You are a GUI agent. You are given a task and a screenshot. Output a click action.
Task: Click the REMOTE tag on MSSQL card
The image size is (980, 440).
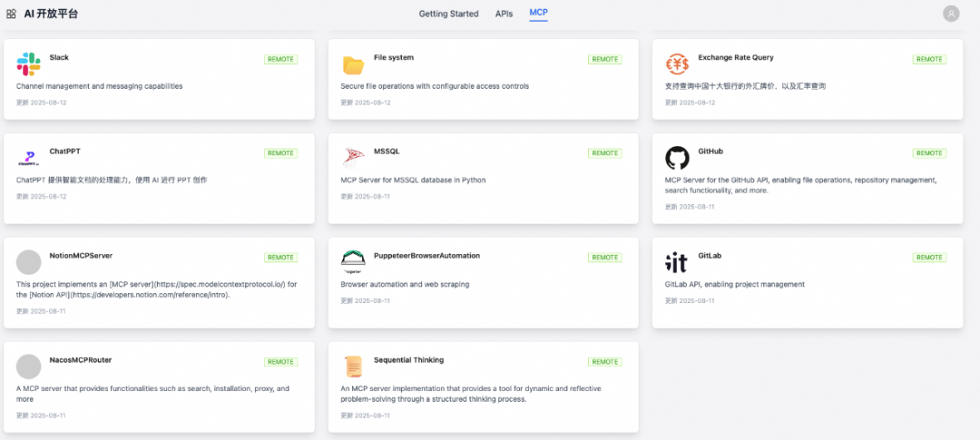coord(605,153)
